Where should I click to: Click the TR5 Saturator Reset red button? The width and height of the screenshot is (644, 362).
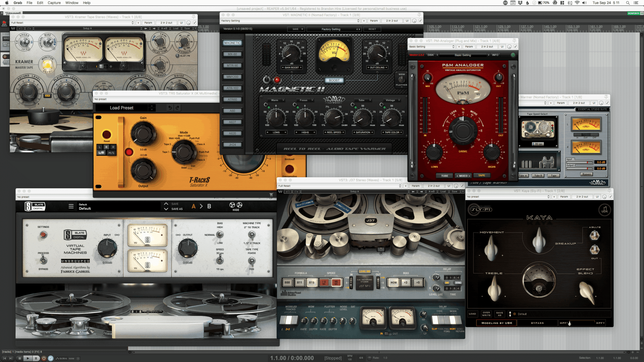[107, 134]
